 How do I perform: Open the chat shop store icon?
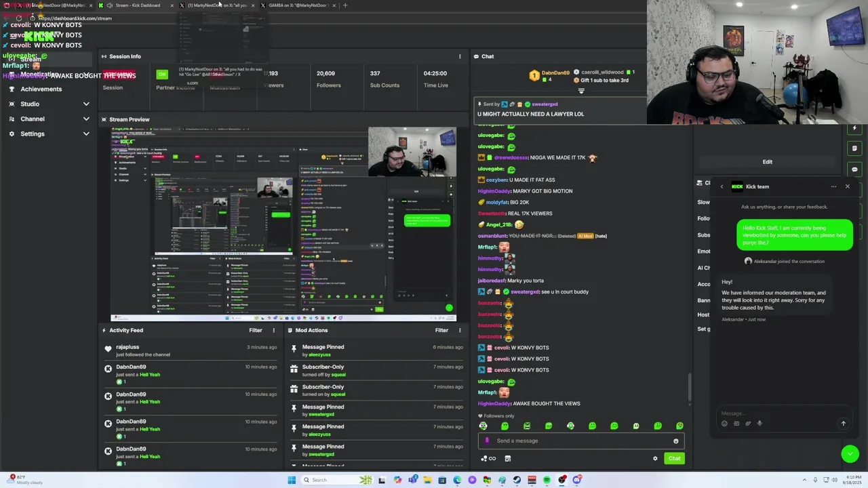(507, 458)
